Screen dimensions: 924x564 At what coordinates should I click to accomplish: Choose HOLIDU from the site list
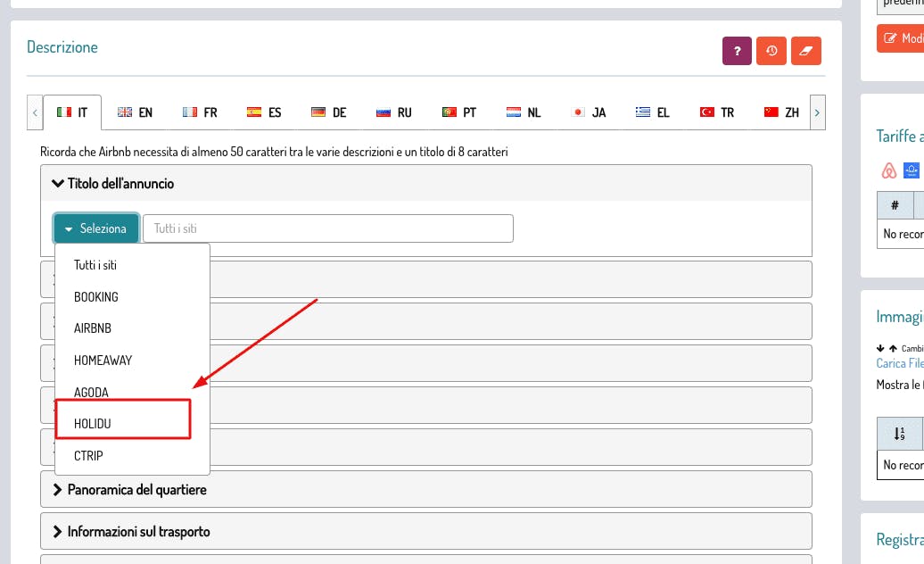(93, 424)
